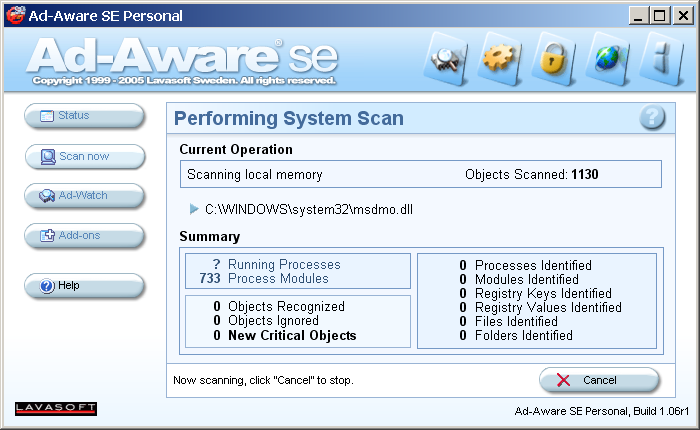Minimize the Ad-Aware window
The image size is (700, 430).
click(638, 16)
